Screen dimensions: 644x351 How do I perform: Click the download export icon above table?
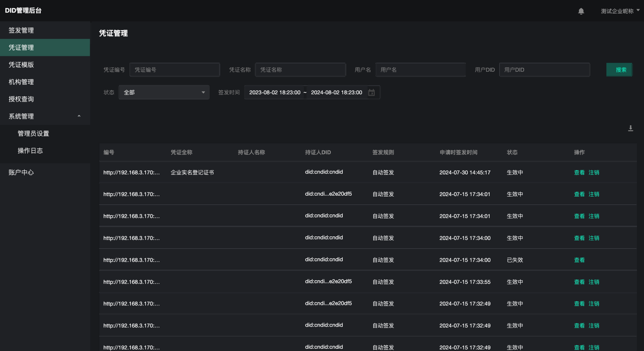[631, 128]
